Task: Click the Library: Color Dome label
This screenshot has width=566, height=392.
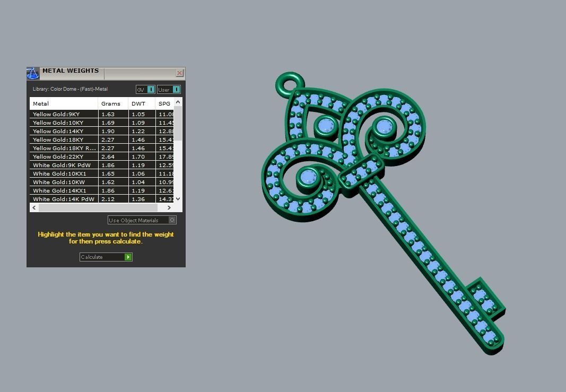Action: [x=70, y=89]
